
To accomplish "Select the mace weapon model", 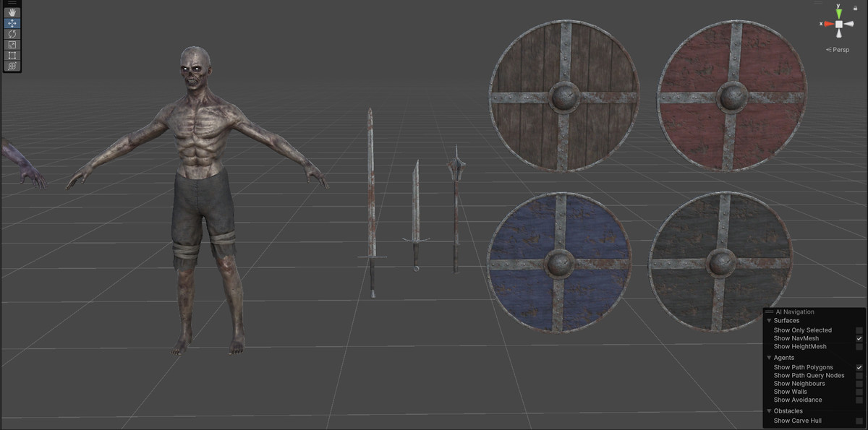I will (x=456, y=208).
